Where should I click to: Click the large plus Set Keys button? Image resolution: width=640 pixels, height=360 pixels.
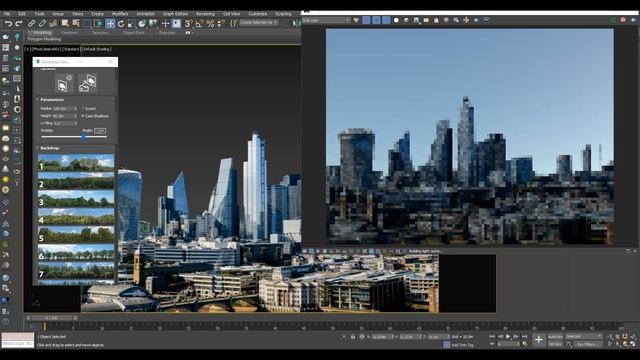[x=539, y=340]
